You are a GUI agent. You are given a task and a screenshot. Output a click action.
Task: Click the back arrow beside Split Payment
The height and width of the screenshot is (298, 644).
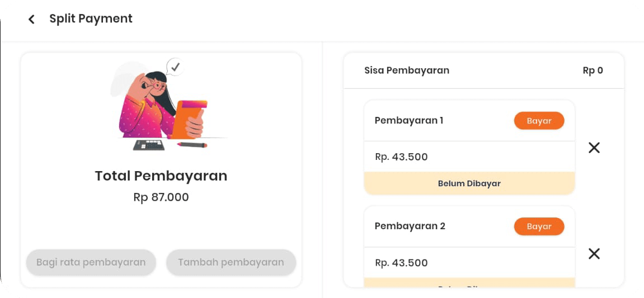pos(31,19)
